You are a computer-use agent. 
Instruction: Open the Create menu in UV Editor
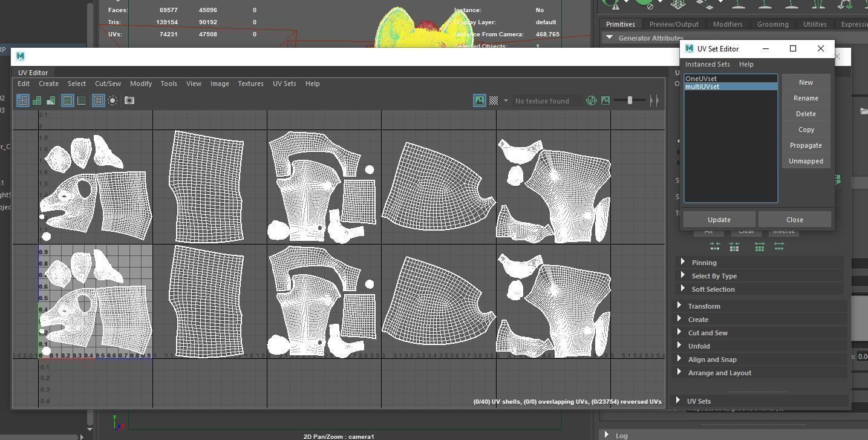(49, 84)
